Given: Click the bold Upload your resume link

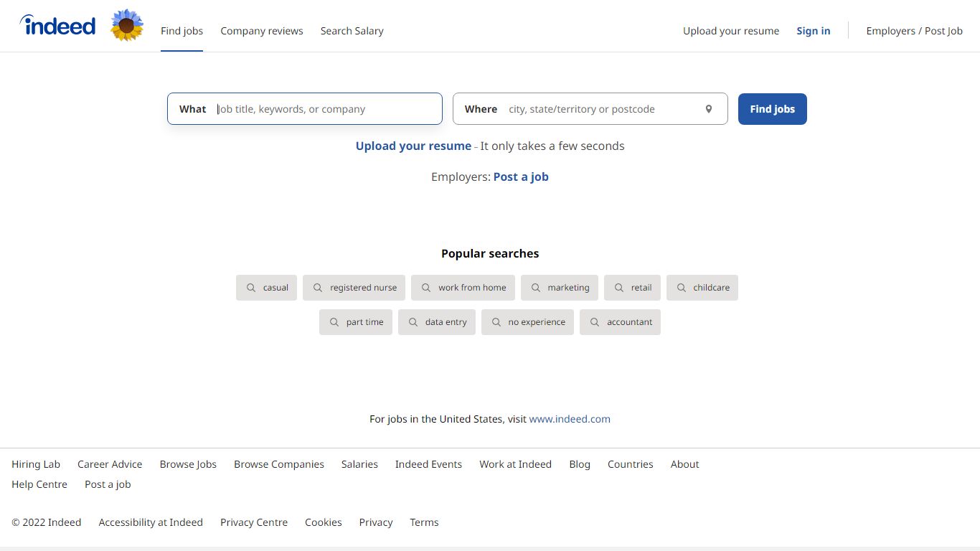Looking at the screenshot, I should (x=414, y=146).
